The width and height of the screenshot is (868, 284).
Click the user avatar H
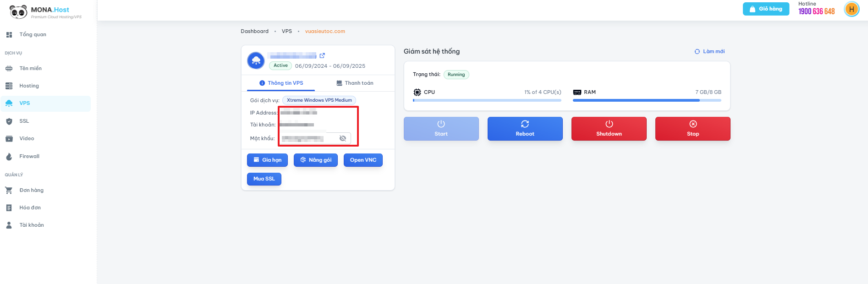tap(852, 9)
